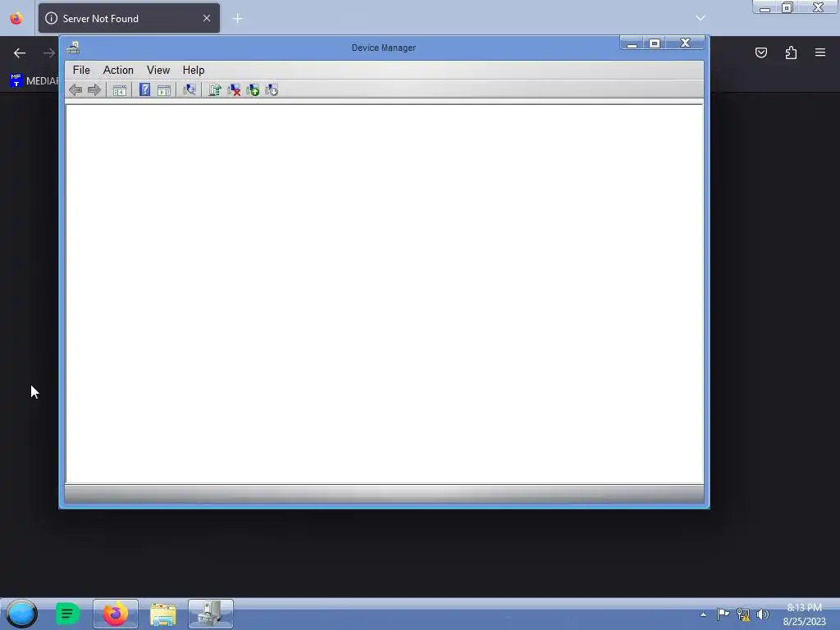840x630 pixels.
Task: Open the Help menu in Device Manager
Action: 194,71
